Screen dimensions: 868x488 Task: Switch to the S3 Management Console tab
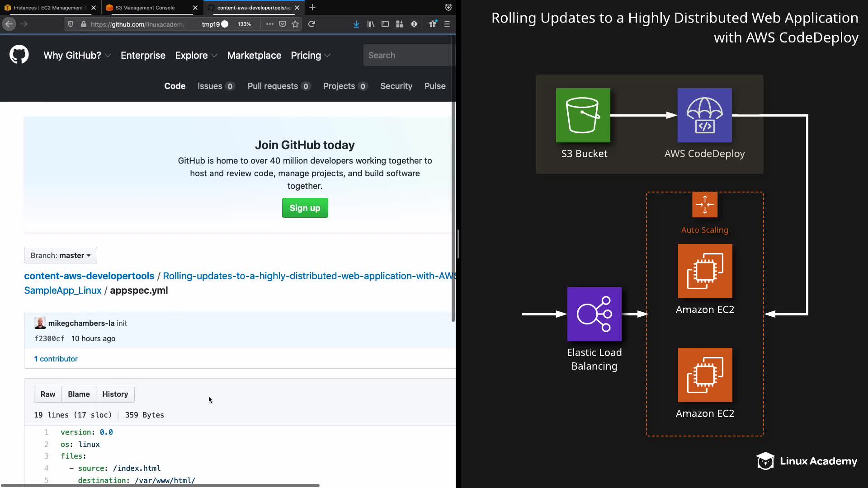click(145, 8)
